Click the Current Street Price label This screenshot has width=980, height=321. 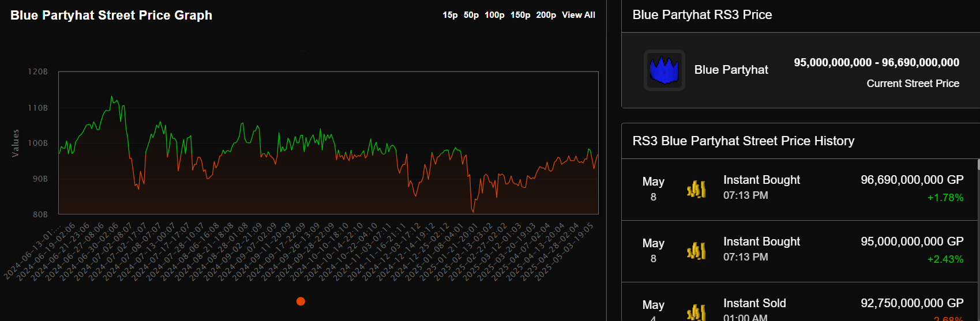coord(913,84)
